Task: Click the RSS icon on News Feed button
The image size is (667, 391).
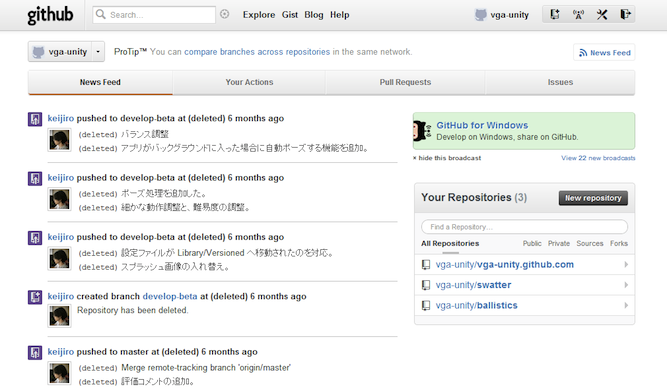Action: coord(583,53)
